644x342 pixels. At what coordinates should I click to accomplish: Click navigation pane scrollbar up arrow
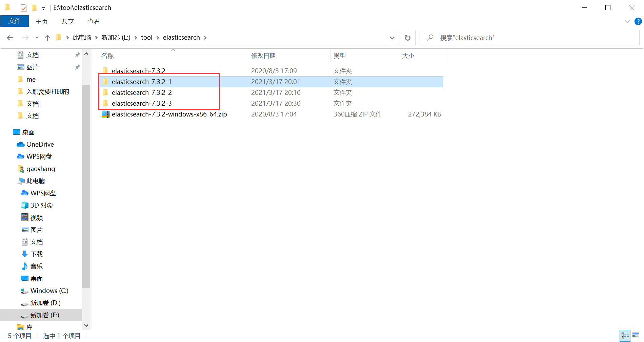click(x=86, y=54)
